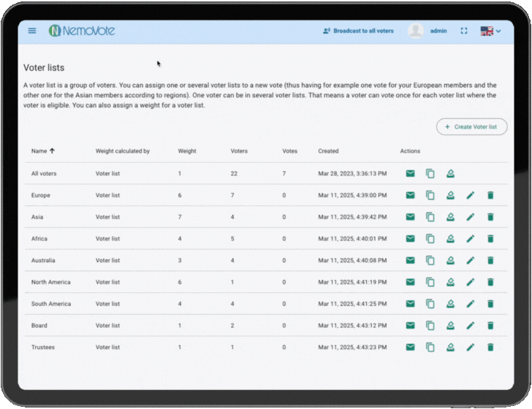Click the envelope icon for Europe
The width and height of the screenshot is (532, 409).
410,195
